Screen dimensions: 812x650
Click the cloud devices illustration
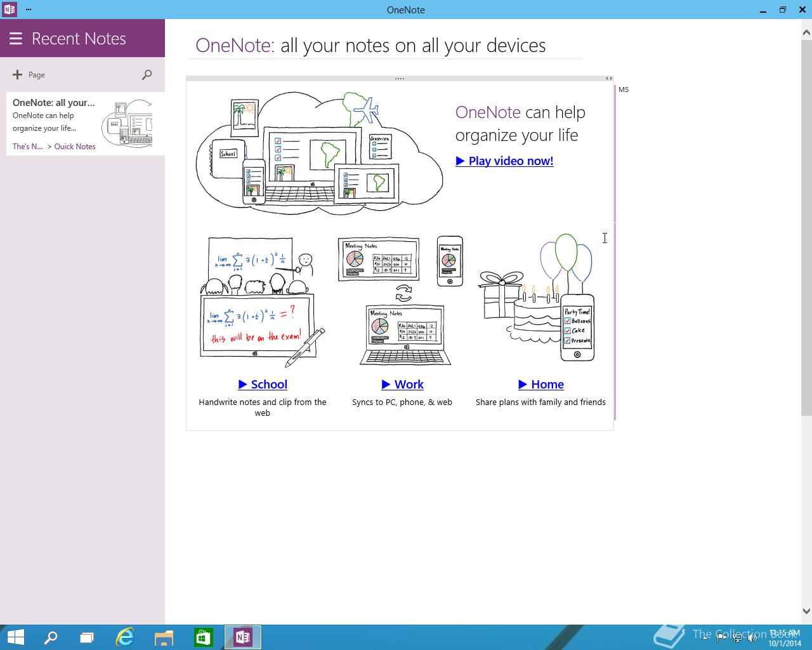[320, 152]
